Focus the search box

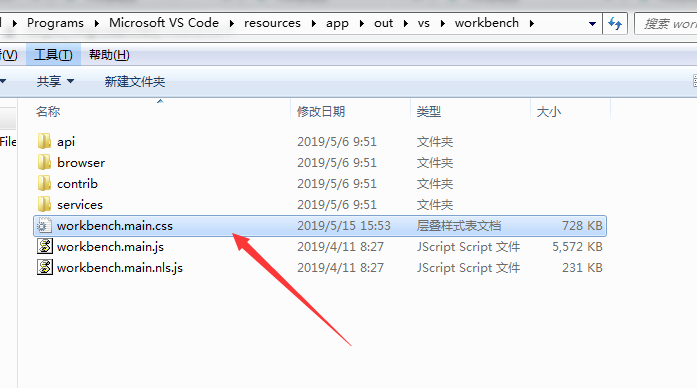point(666,24)
